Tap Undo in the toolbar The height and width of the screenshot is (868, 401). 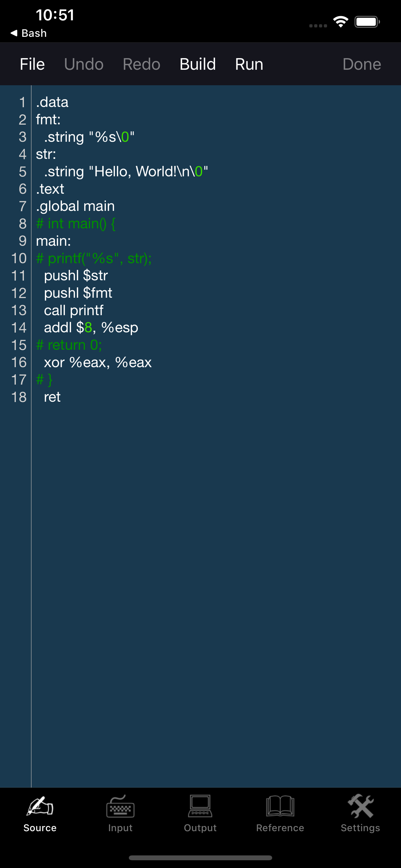coord(84,64)
